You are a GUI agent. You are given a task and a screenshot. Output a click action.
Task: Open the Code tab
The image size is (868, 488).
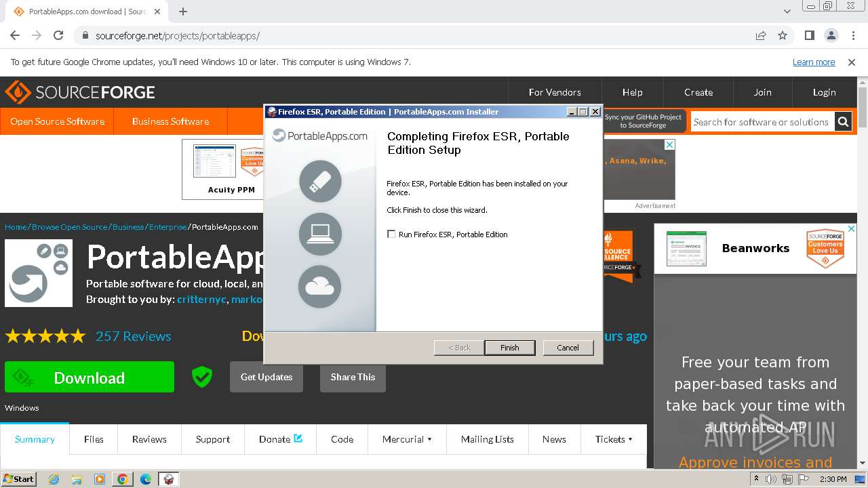click(342, 439)
